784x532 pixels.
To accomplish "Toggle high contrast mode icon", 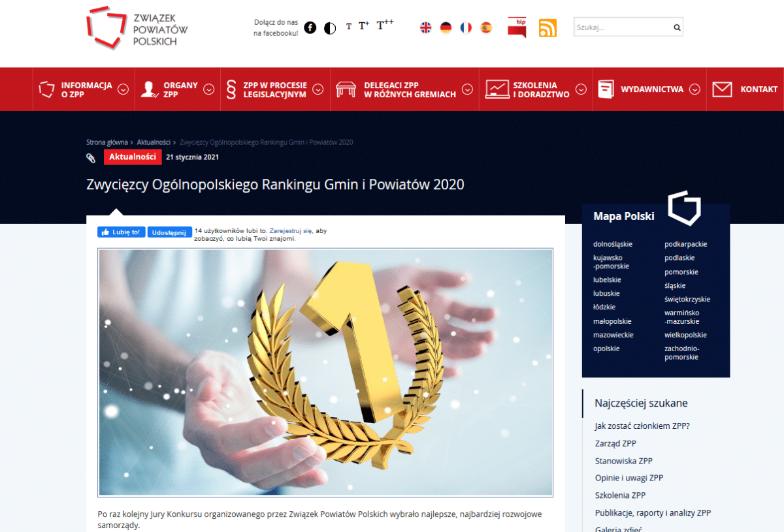I will pos(330,27).
